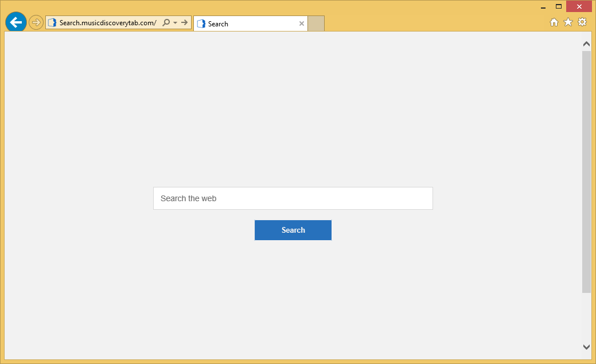Viewport: 596px width, 364px height.
Task: Click inside the 'Search the web' field
Action: pyautogui.click(x=293, y=198)
